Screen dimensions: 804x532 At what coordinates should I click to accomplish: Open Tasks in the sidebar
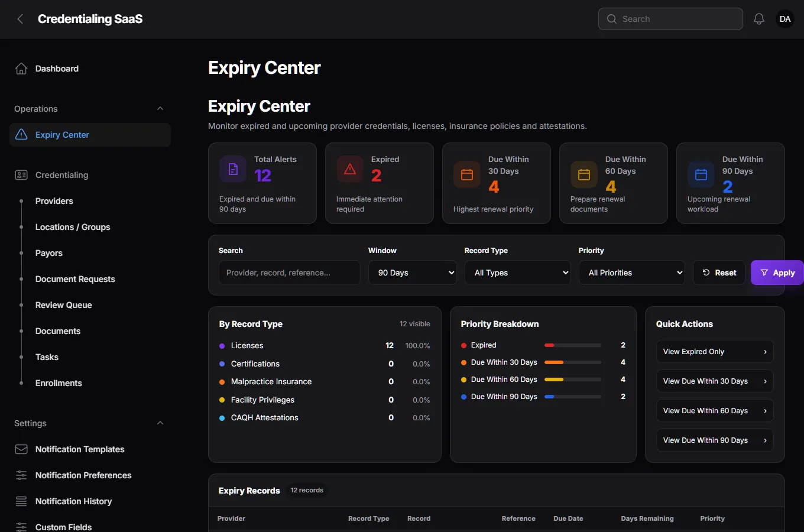pyautogui.click(x=47, y=357)
